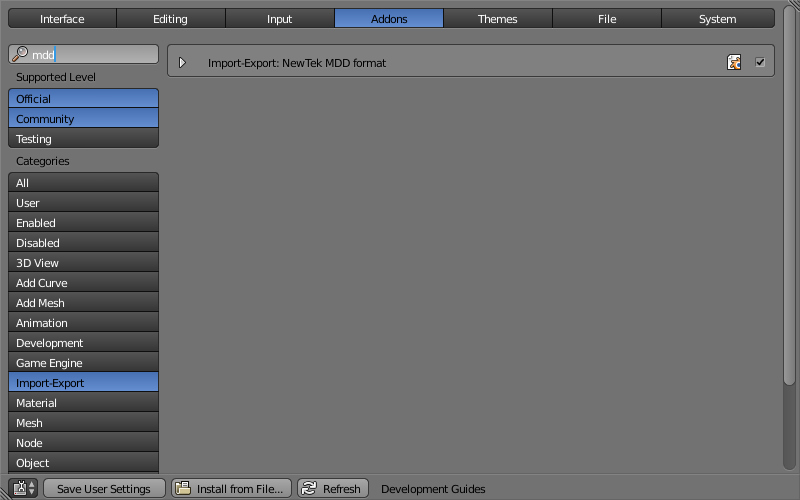The height and width of the screenshot is (500, 800).
Task: Pick the Object category
Action: (83, 462)
